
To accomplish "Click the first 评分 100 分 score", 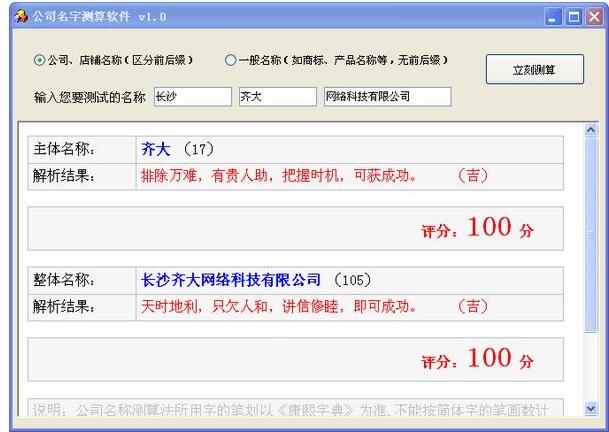I will coord(478,228).
